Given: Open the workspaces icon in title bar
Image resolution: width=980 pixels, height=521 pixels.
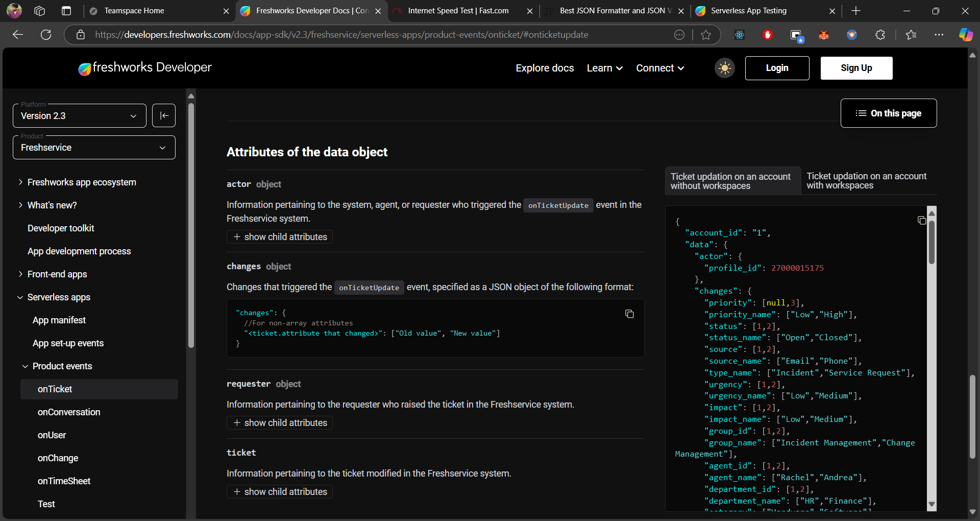Looking at the screenshot, I should (40, 11).
